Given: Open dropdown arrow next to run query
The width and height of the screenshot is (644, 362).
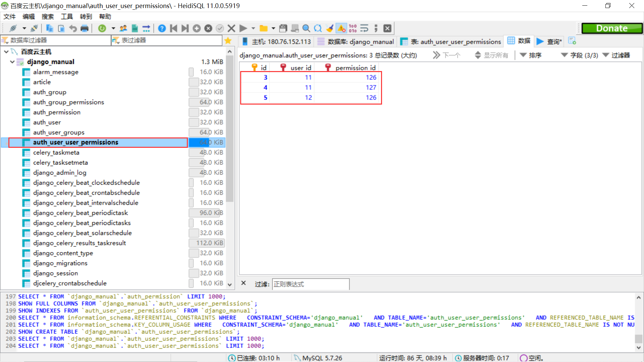Looking at the screenshot, I should (253, 28).
